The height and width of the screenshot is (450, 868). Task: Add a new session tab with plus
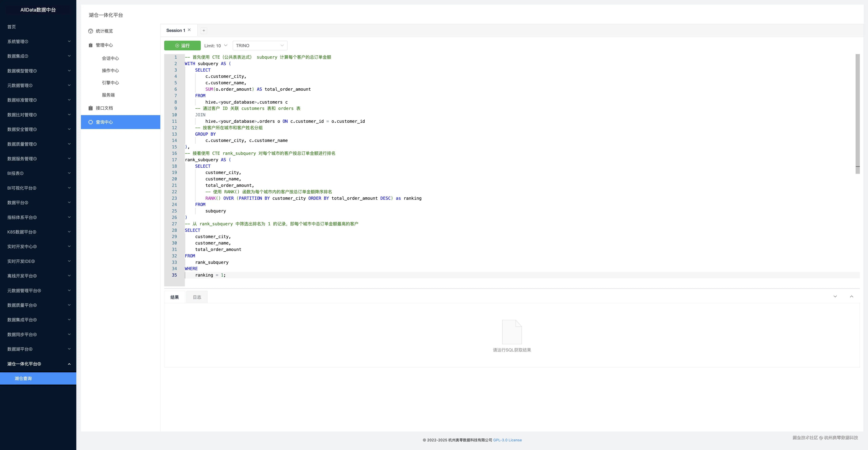(204, 31)
